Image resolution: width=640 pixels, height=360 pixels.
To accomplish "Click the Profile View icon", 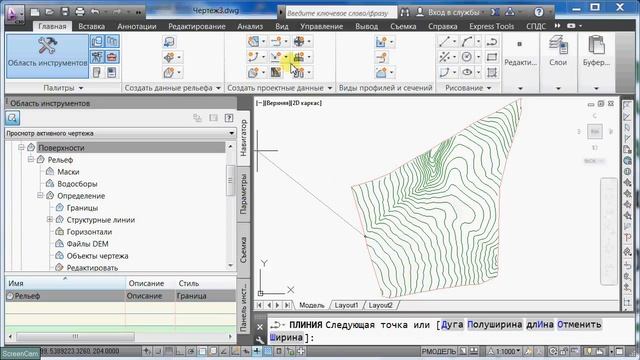I will pos(381,42).
